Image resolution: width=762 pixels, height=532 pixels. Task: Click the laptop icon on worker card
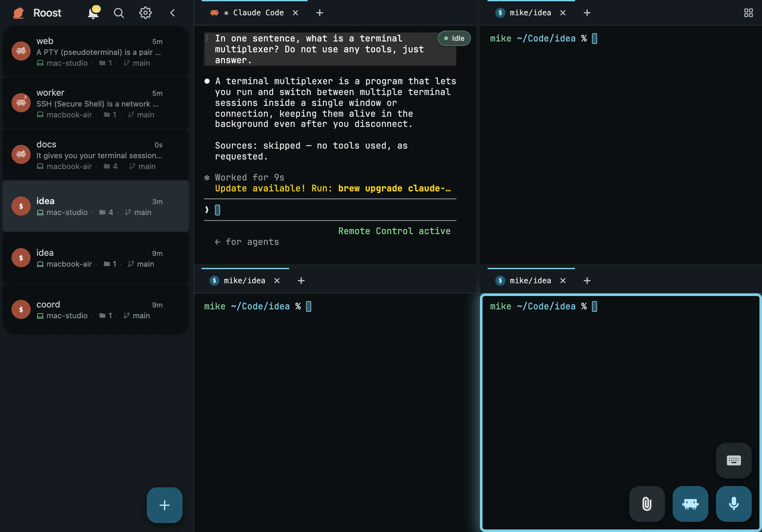coord(40,115)
